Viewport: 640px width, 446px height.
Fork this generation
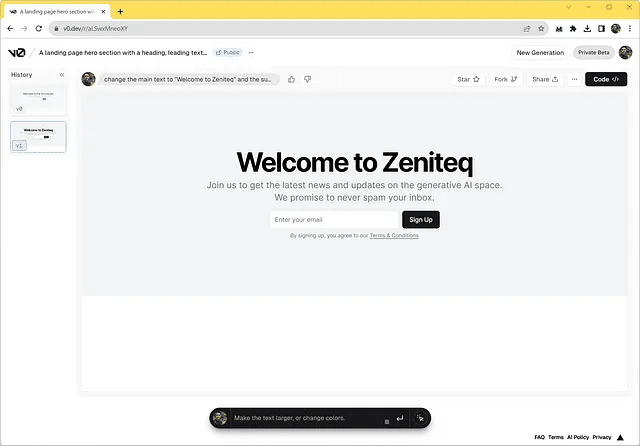tap(506, 79)
